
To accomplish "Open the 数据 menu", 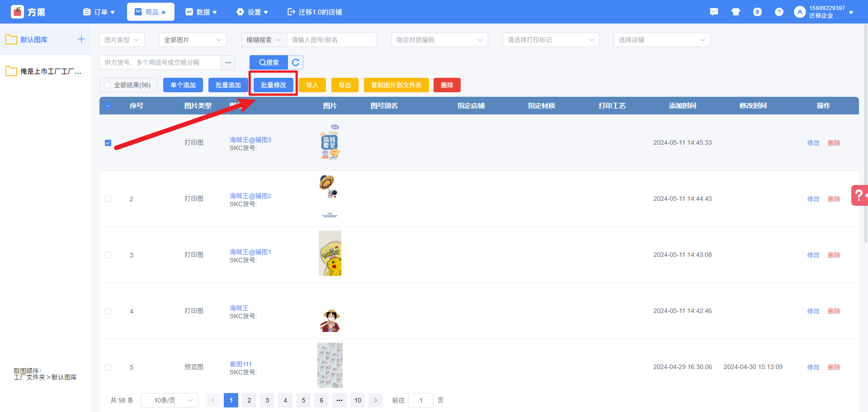I will tap(201, 12).
